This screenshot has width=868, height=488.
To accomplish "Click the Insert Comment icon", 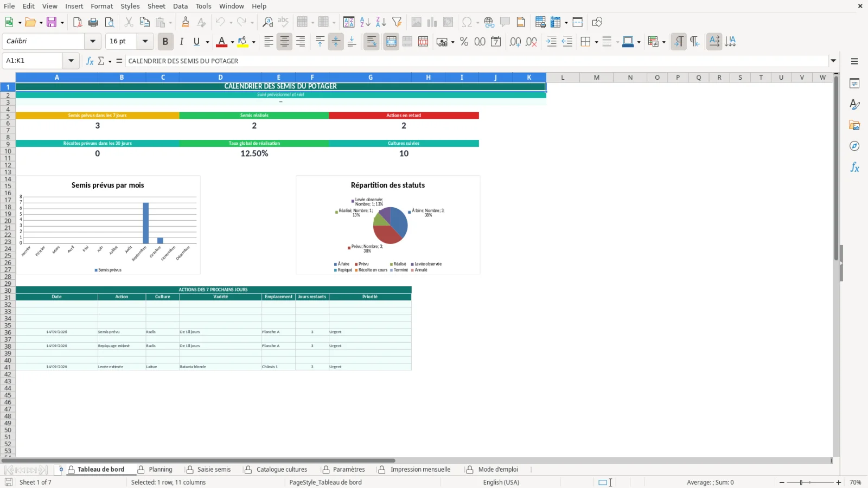I will point(505,22).
